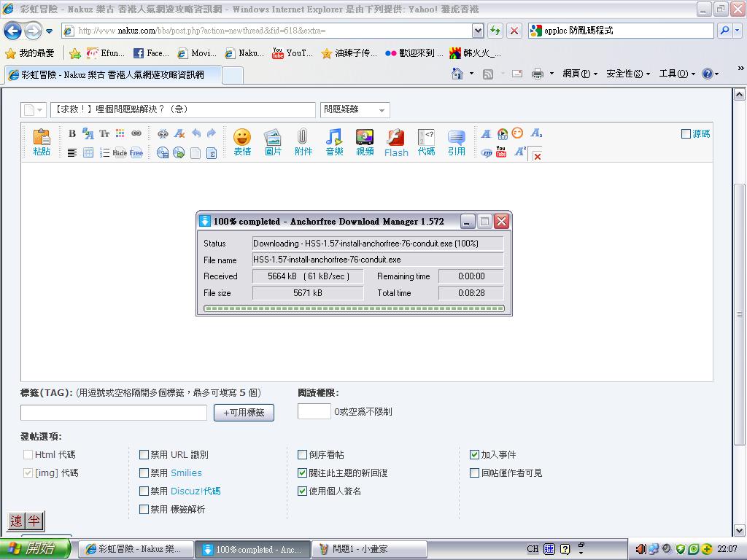The image size is (747, 560).
Task: Uncheck the 加入事件 checkbox
Action: 475,454
